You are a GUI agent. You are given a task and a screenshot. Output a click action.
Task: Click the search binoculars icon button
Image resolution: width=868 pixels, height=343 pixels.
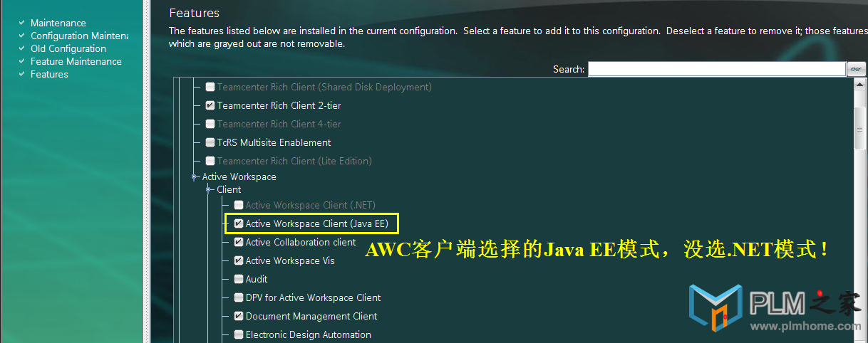click(856, 69)
